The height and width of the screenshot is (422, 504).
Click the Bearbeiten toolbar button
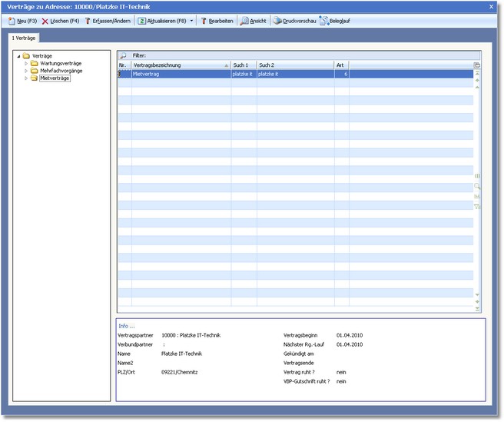pyautogui.click(x=217, y=21)
